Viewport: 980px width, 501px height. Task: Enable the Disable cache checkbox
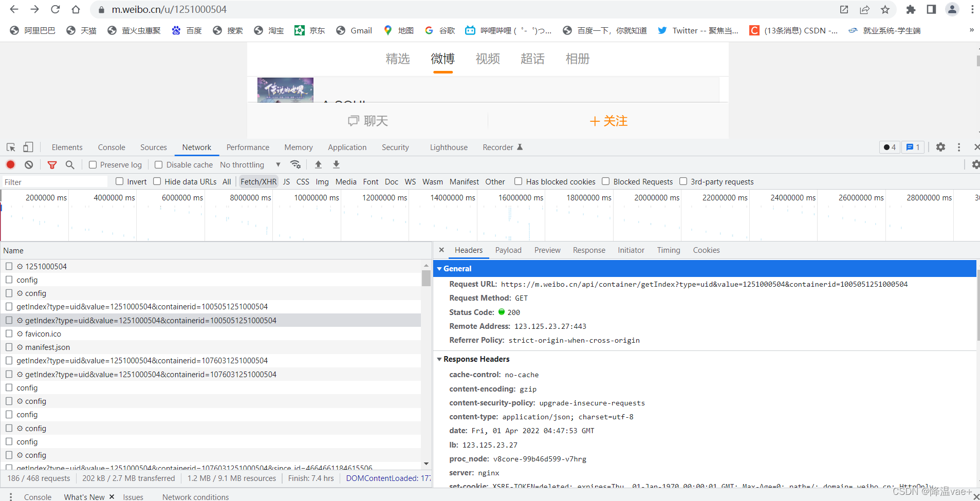[159, 165]
